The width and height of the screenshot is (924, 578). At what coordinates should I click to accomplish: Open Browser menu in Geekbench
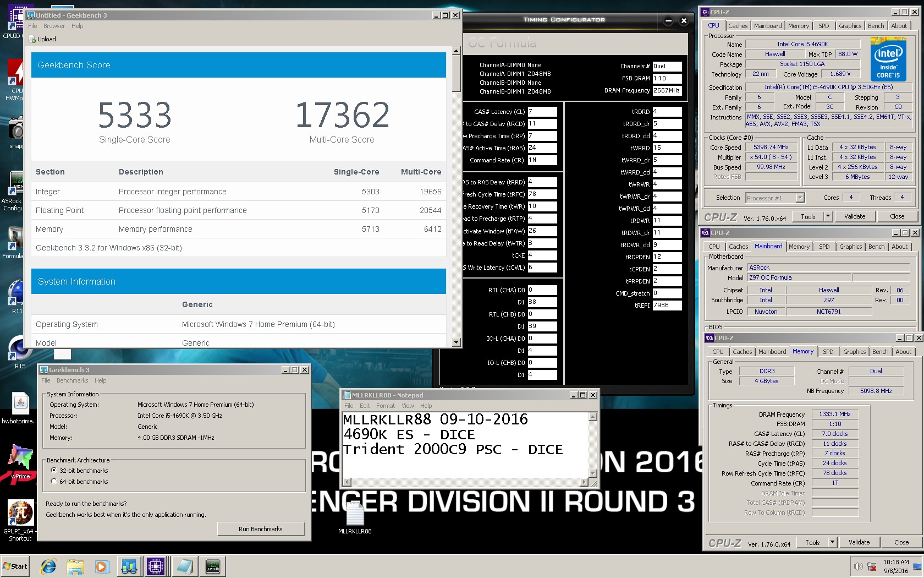pyautogui.click(x=54, y=26)
